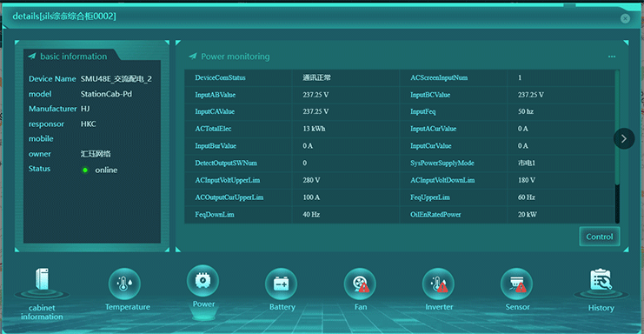This screenshot has height=334, width=644.
Task: Go to next page with right arrow
Action: point(624,139)
